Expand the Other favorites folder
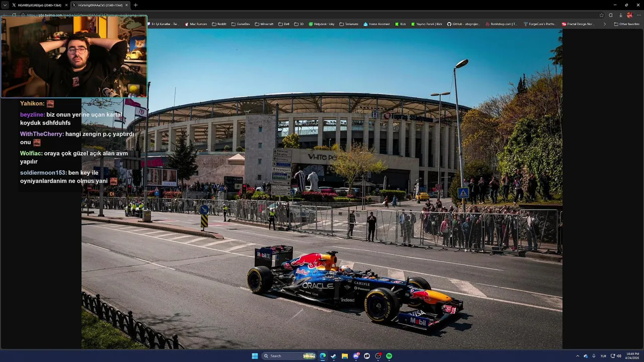The width and height of the screenshot is (644, 362). (x=626, y=24)
